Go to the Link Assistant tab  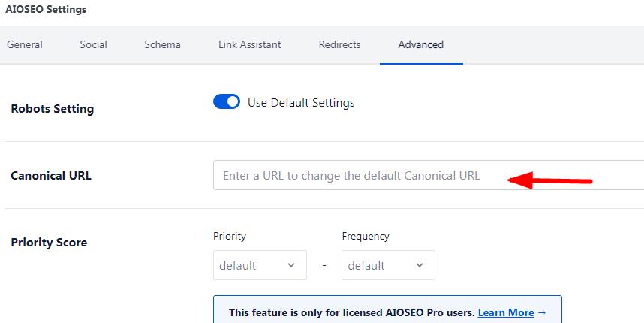250,44
